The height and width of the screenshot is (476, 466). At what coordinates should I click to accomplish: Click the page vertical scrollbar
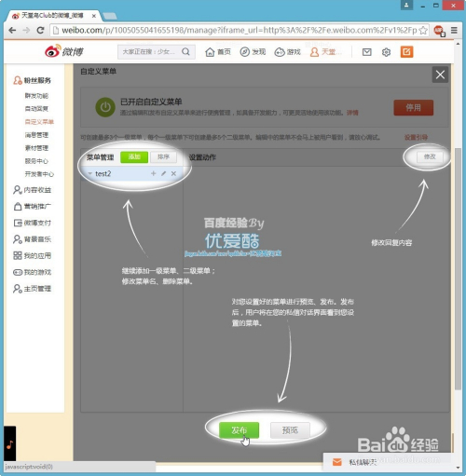(x=458, y=268)
